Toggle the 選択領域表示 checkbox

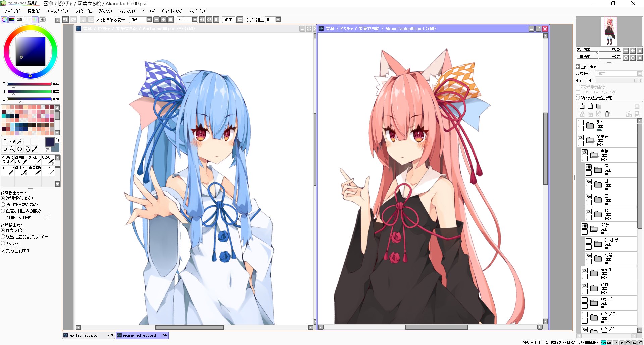98,20
